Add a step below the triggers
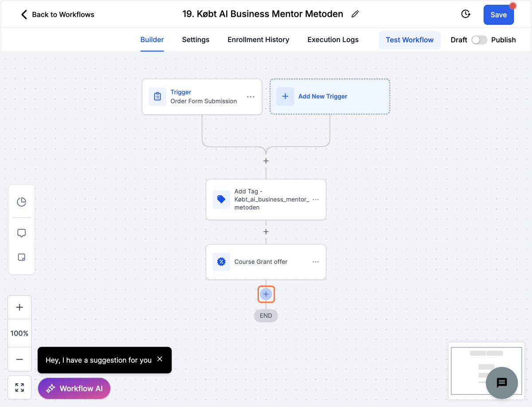Viewport: 532px width, 407px height. (x=266, y=161)
